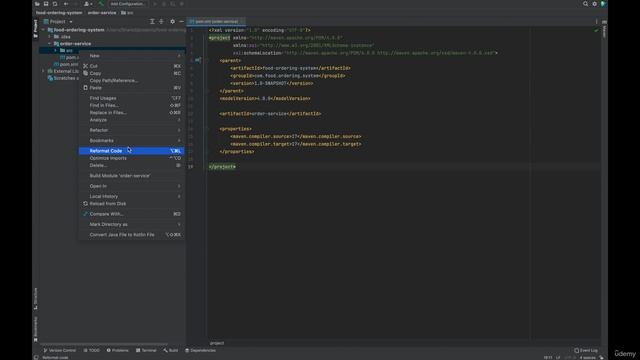640x360 pixels.
Task: Open the account/user dropdown in toolbar
Action: [88, 4]
